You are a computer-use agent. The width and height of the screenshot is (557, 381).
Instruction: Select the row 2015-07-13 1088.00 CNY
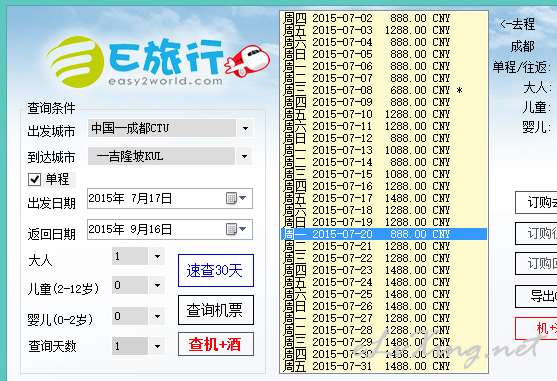tap(384, 150)
